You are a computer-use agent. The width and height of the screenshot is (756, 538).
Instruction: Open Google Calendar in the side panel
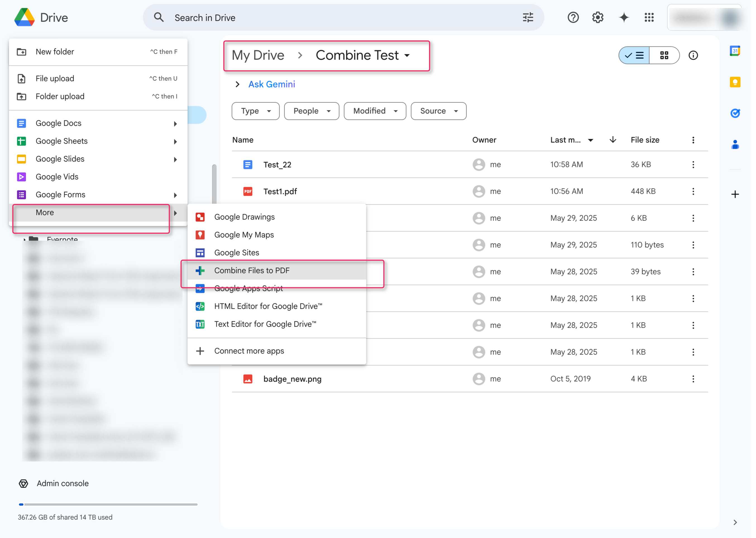point(735,51)
